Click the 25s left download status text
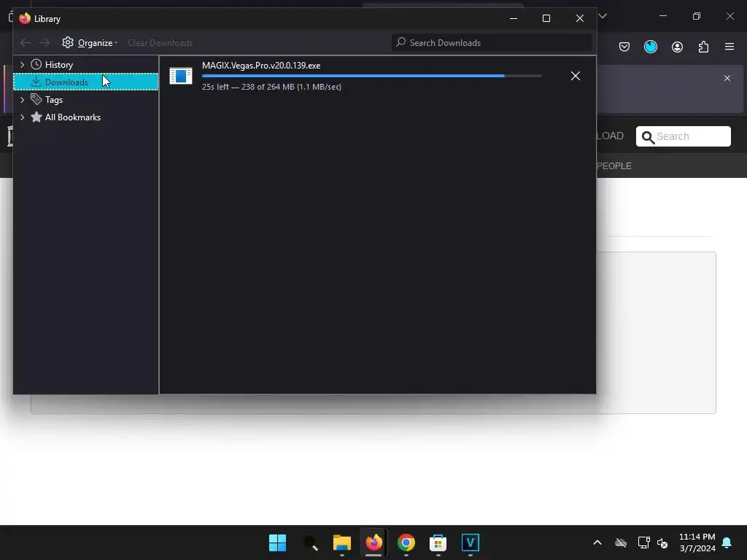747x560 pixels. click(271, 87)
